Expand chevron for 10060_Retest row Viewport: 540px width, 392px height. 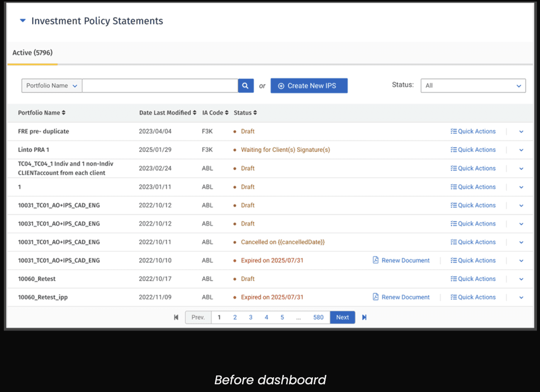521,279
